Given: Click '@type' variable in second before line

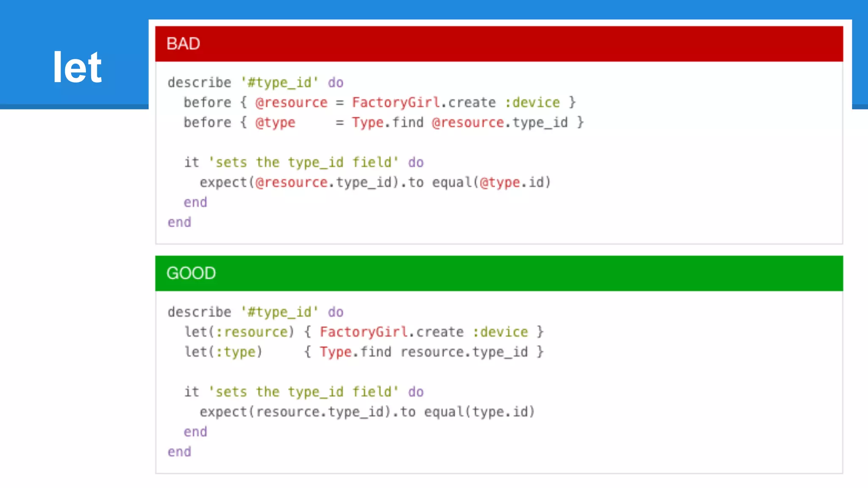Looking at the screenshot, I should point(275,122).
